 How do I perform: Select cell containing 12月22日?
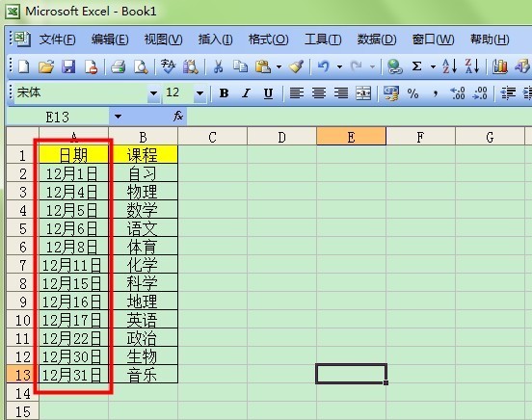[73, 338]
